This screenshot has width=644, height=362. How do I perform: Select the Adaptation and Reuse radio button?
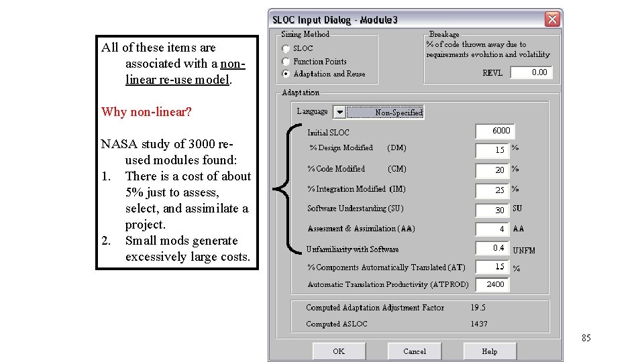pyautogui.click(x=286, y=74)
